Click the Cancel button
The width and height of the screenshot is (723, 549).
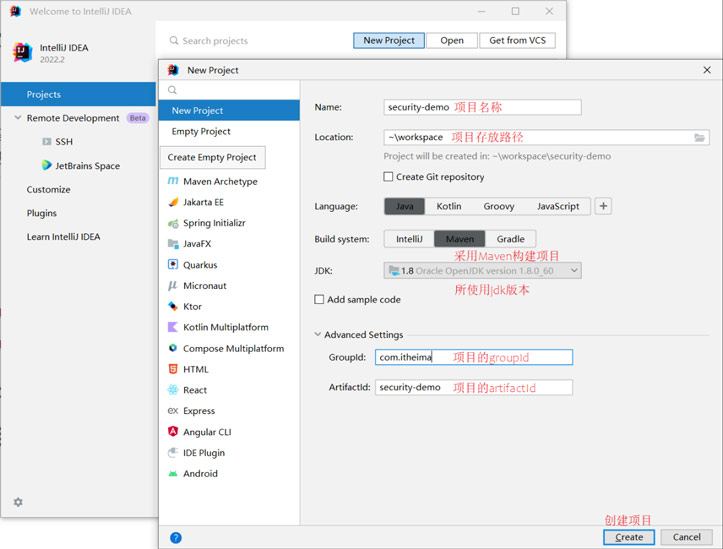(x=687, y=537)
